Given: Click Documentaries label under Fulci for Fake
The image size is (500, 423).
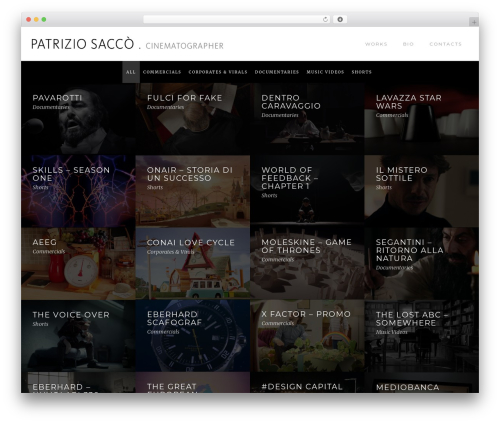Looking at the screenshot, I should point(165,107).
